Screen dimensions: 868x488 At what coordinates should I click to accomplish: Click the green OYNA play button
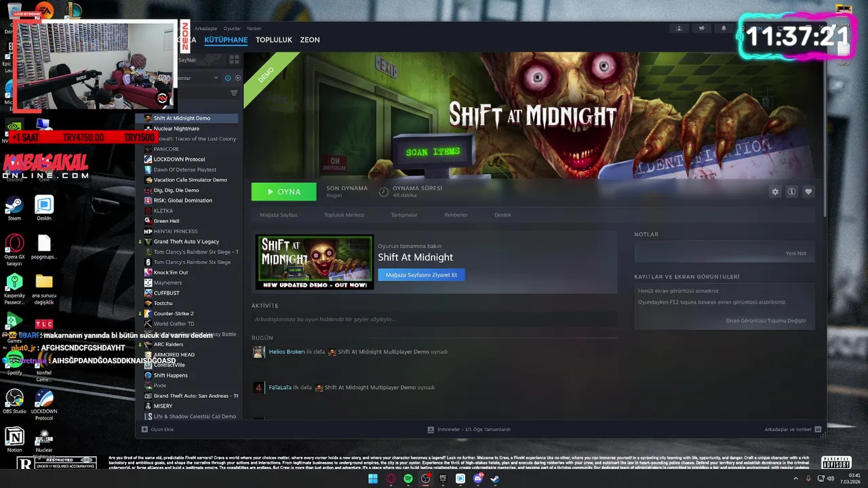(x=284, y=192)
